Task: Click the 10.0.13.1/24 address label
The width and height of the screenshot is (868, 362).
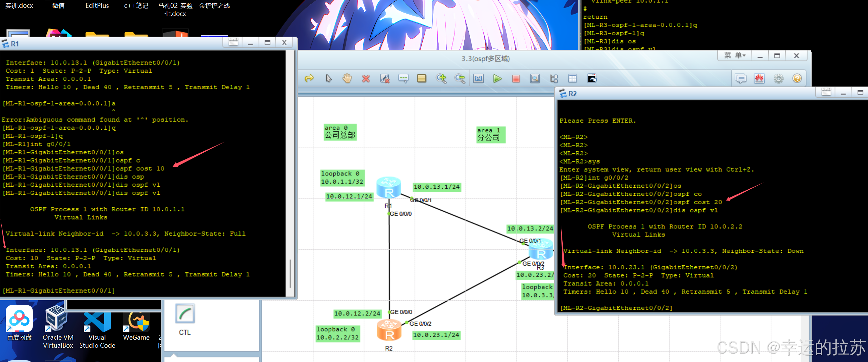Action: point(437,187)
